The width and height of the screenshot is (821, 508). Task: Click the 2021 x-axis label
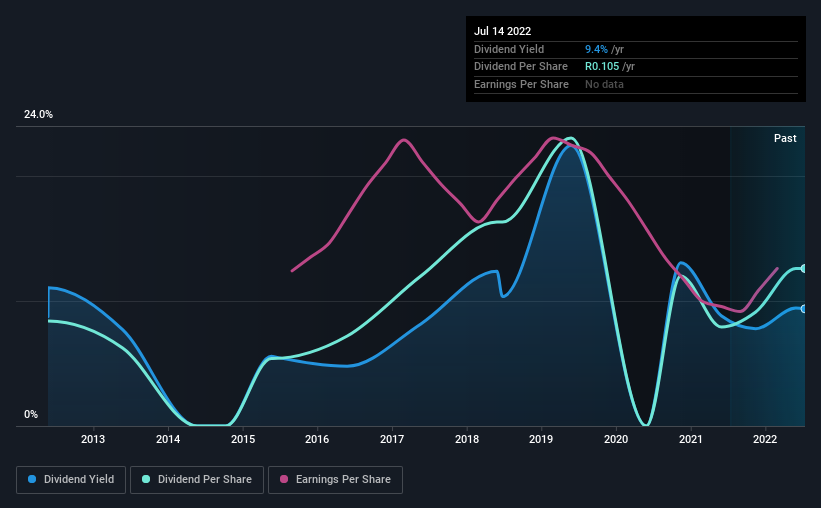click(691, 439)
